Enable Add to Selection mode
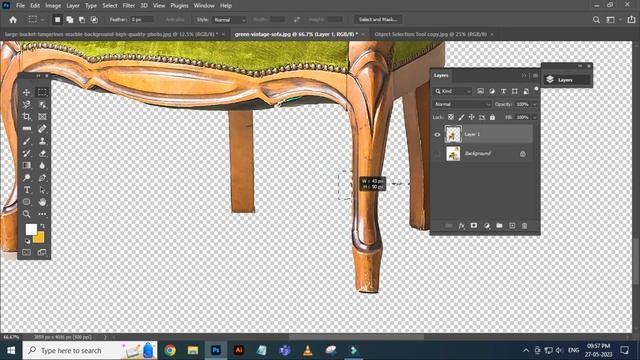640x360 pixels. coord(70,20)
